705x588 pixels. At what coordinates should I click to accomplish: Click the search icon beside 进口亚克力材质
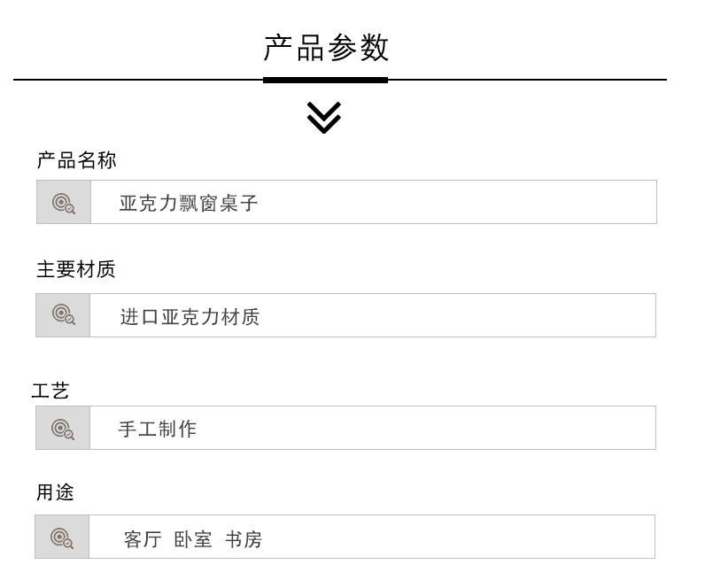(x=63, y=315)
